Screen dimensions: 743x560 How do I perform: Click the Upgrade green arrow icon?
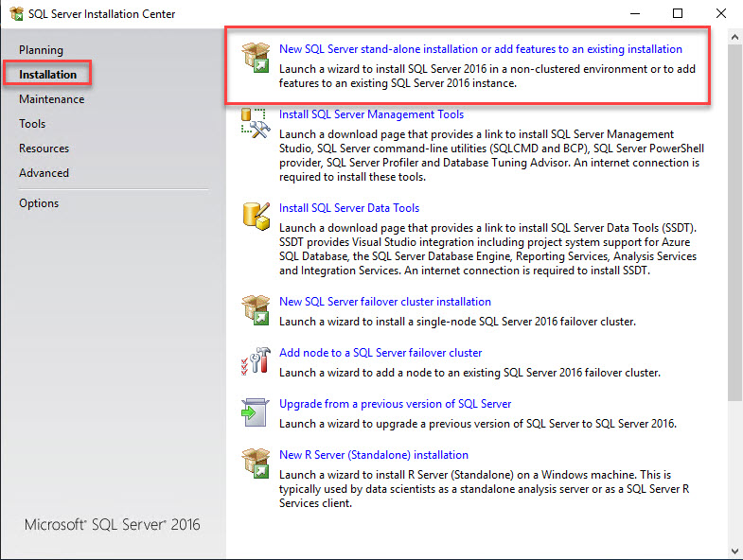coord(255,412)
